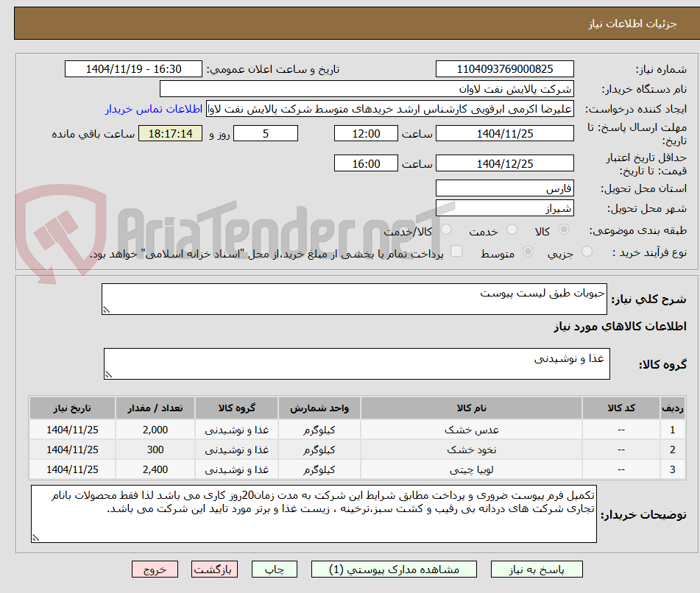Image resolution: width=700 pixels, height=593 pixels.
Task: Click the quantity cell 2,000
Action: tap(155, 430)
